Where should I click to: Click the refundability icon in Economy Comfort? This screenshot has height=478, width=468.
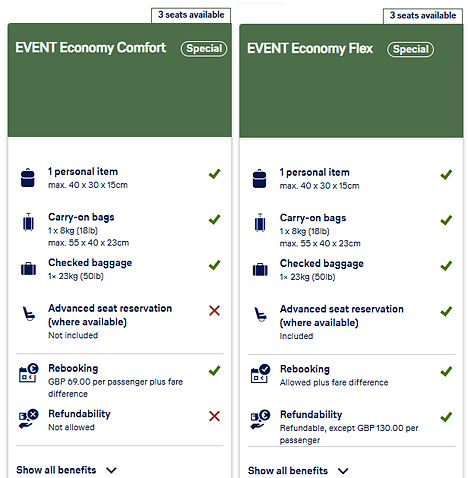coord(28,419)
